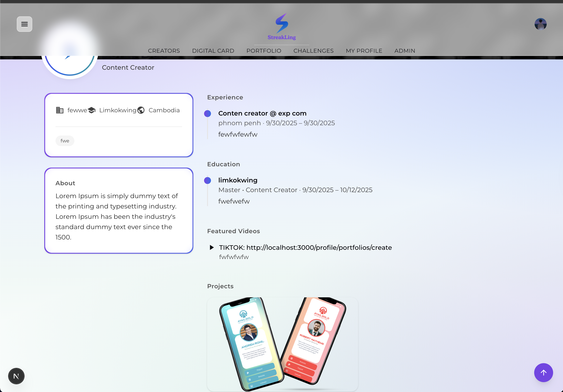
Task: Open the ADMIN nav link
Action: (x=405, y=51)
